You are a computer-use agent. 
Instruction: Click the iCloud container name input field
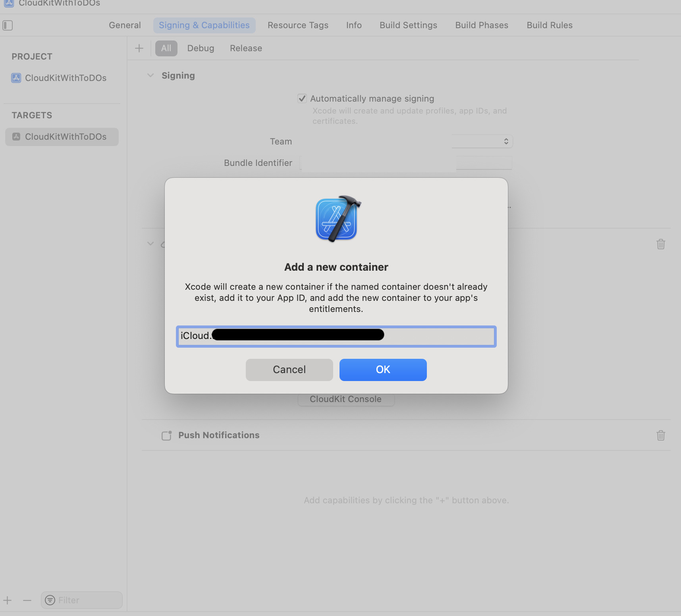336,336
